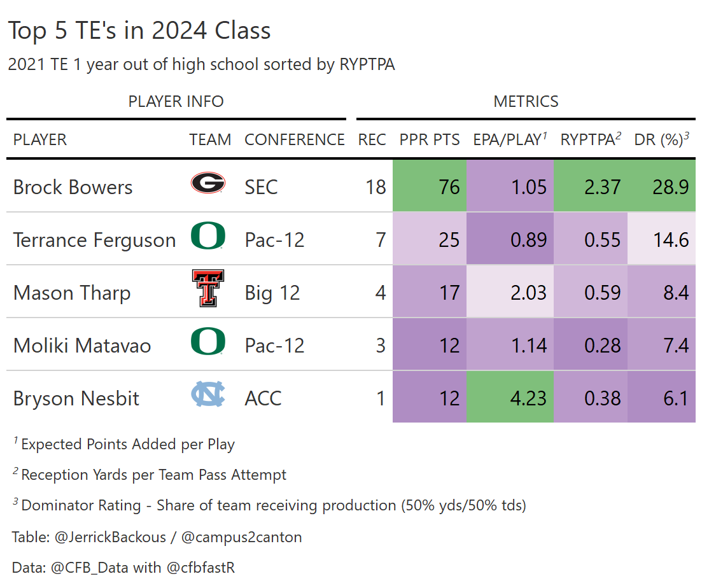Image resolution: width=702 pixels, height=588 pixels.
Task: Open the PLAYER INFO spanner heading
Action: 176,101
